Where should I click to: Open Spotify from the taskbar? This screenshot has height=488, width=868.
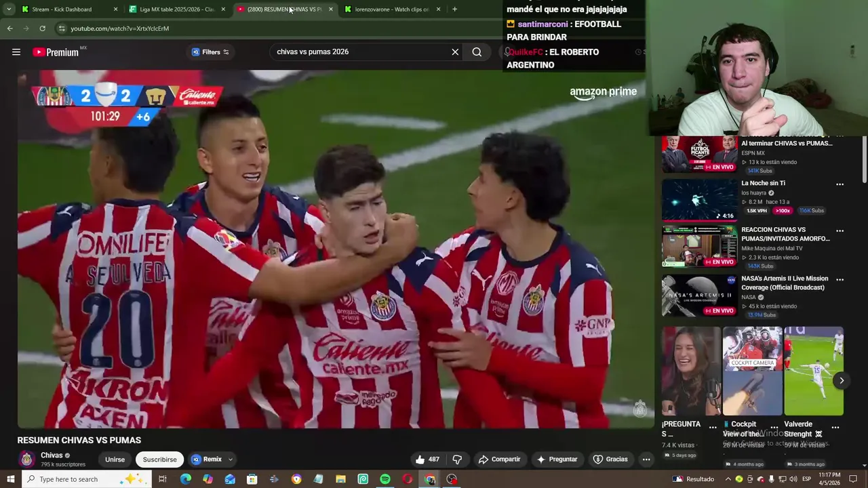385,479
